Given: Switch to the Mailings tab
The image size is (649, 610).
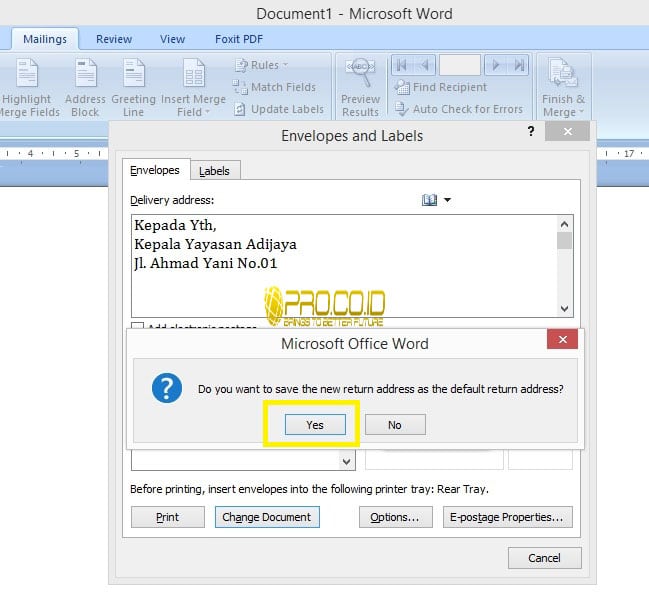Looking at the screenshot, I should (x=45, y=39).
